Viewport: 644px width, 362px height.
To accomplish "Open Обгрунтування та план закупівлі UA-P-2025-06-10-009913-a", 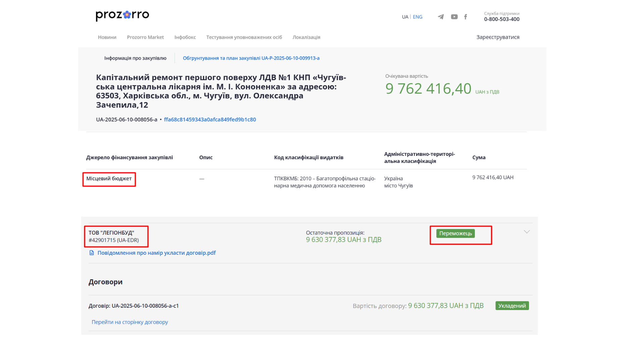I will click(x=251, y=58).
